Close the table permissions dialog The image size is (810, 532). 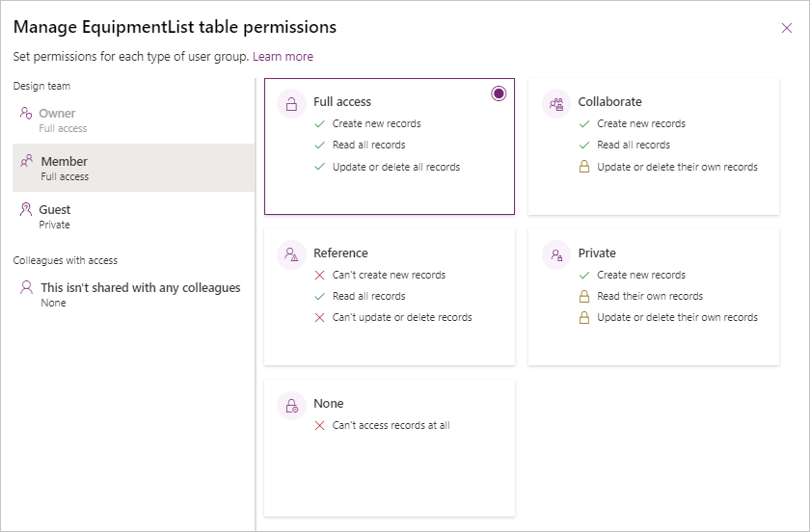(x=787, y=28)
